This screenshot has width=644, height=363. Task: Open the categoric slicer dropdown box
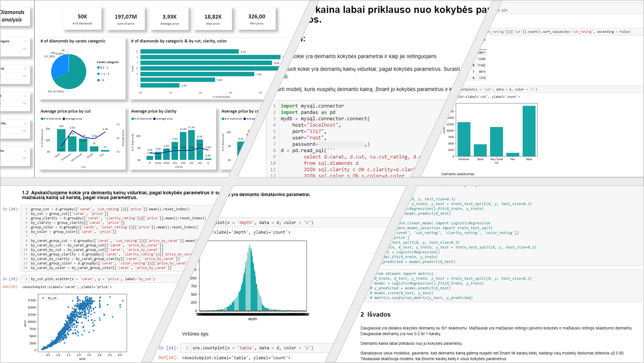click(x=14, y=49)
